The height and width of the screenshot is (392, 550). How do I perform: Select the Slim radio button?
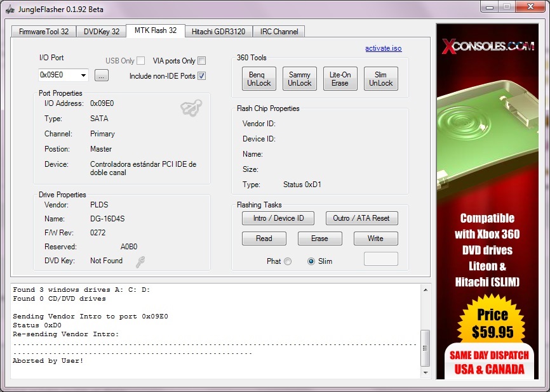[x=311, y=261]
